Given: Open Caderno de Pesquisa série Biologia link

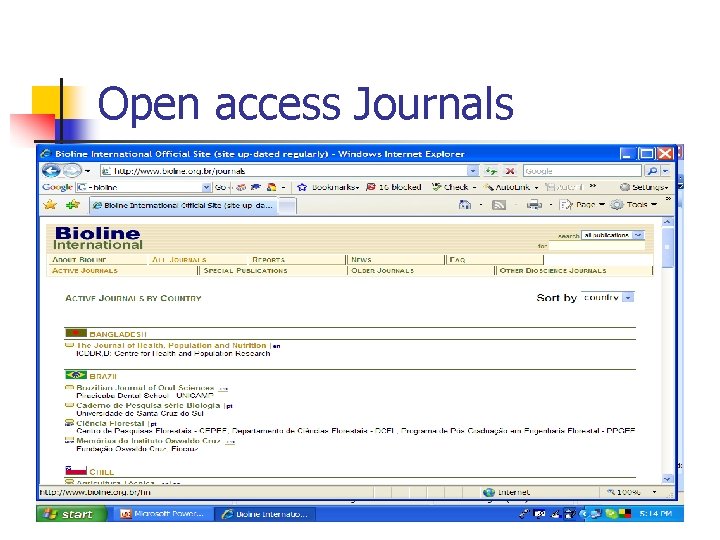Looking at the screenshot, I should point(148,405).
